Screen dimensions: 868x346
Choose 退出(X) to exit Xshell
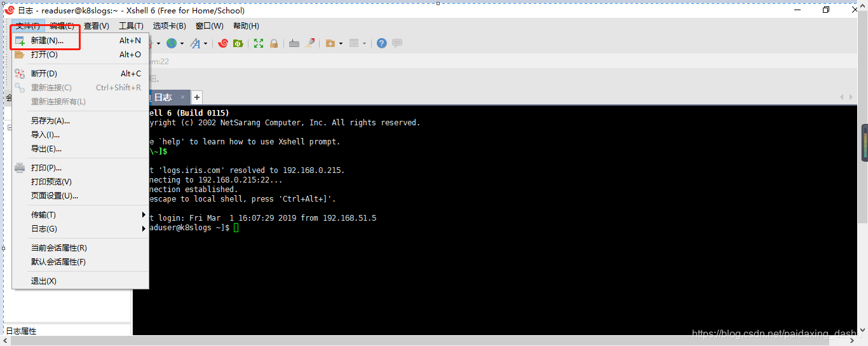(x=80, y=281)
